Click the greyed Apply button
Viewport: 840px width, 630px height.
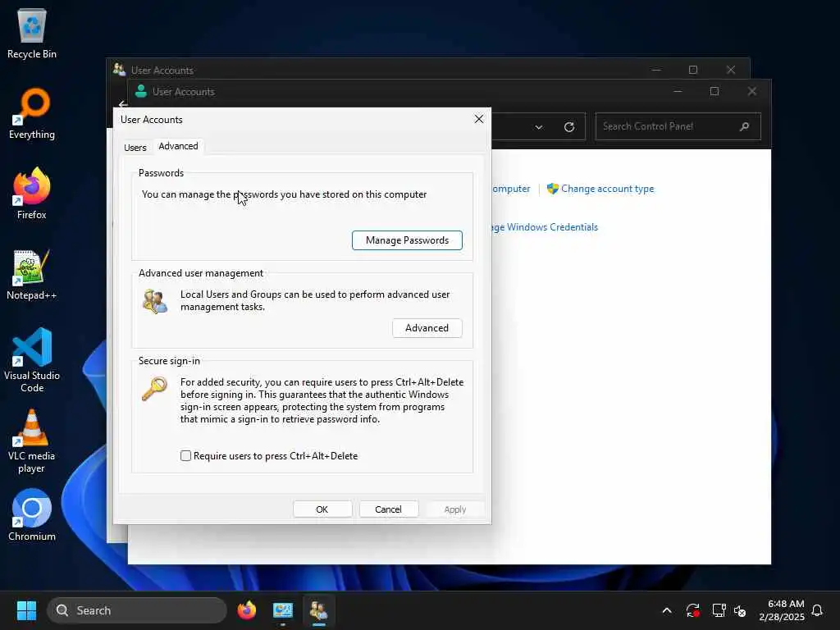pos(454,509)
